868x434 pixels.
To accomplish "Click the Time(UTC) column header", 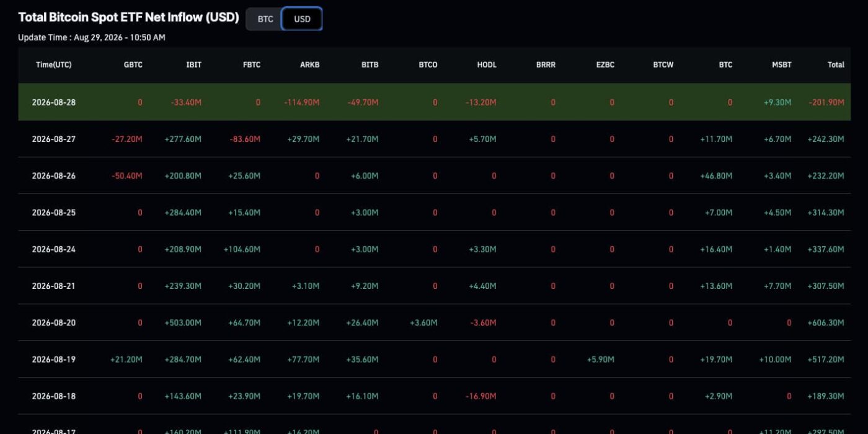I will click(54, 64).
